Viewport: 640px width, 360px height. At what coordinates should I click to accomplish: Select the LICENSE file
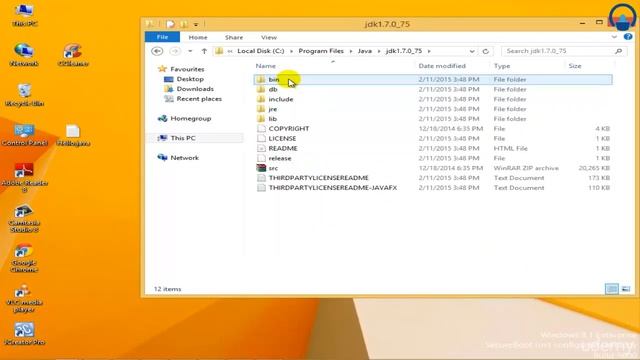[433, 138]
